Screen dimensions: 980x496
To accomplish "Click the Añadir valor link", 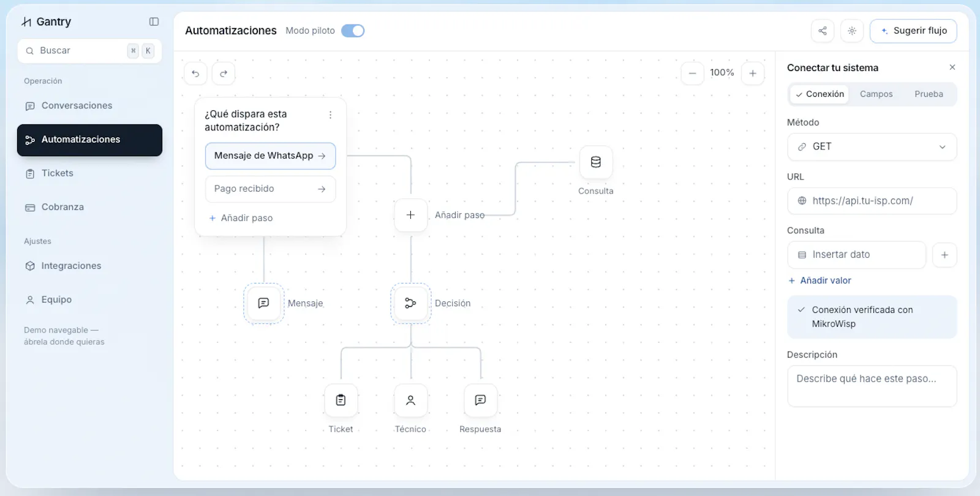I will pyautogui.click(x=820, y=280).
